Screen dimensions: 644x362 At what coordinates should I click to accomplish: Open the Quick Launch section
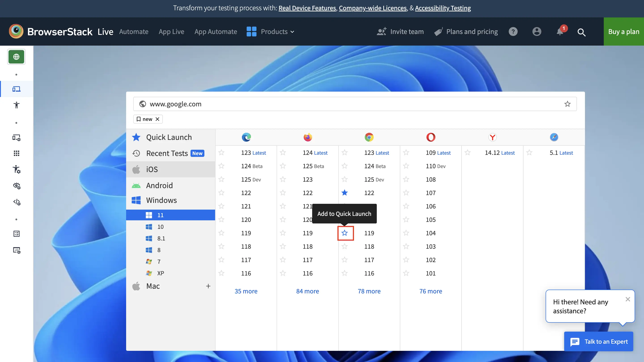point(169,137)
